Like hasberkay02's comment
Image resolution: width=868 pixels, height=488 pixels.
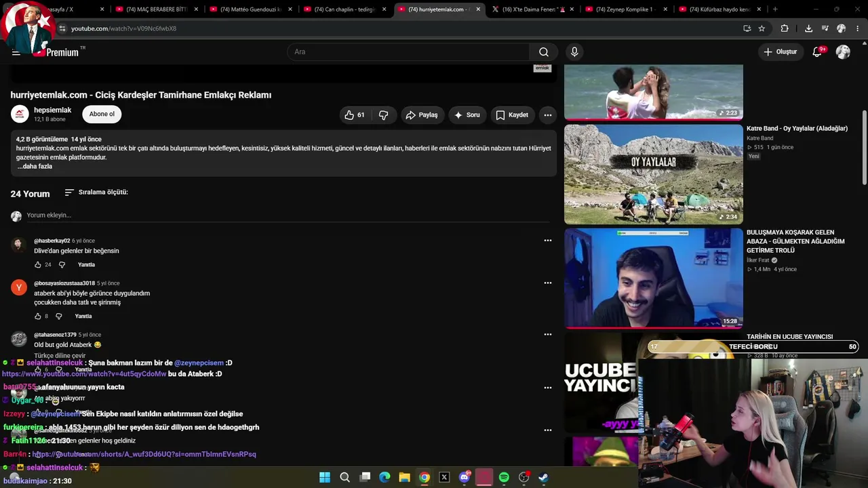coord(38,264)
